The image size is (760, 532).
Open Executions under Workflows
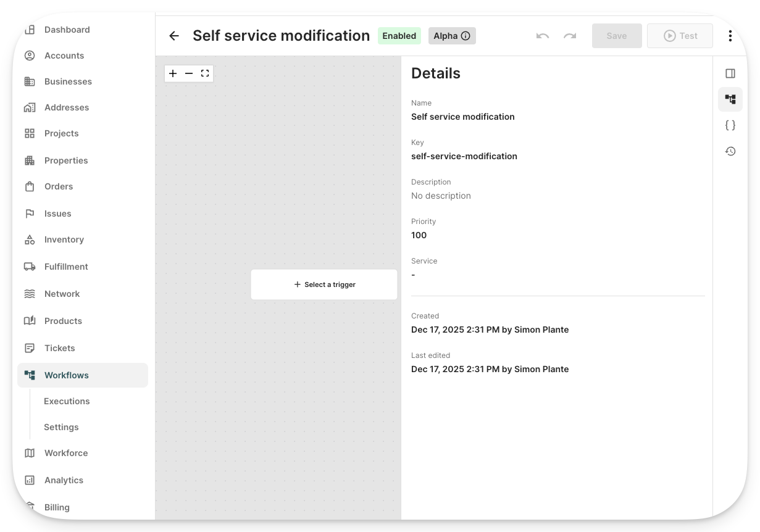click(x=67, y=401)
